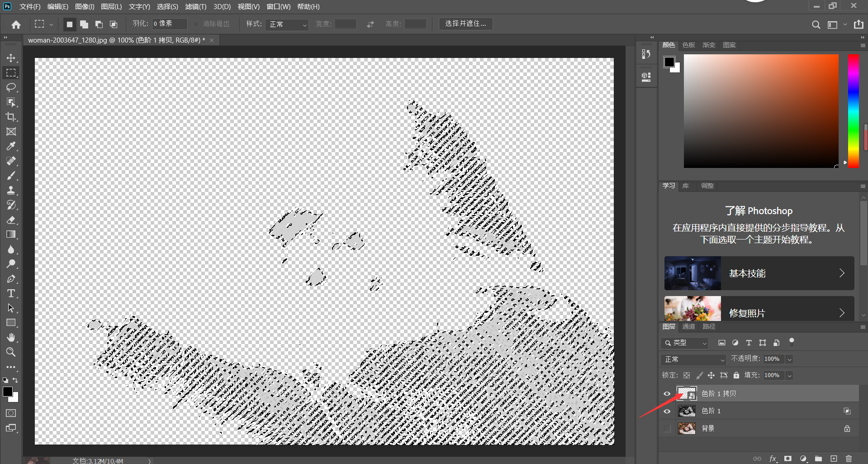The height and width of the screenshot is (464, 868).
Task: Expand the 基本技能 tutorial chevron
Action: (x=842, y=273)
